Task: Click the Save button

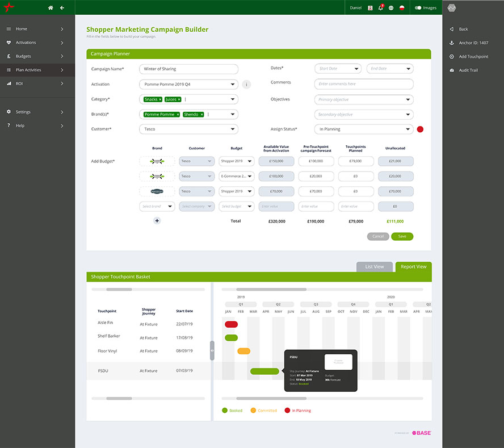Action: click(x=402, y=236)
